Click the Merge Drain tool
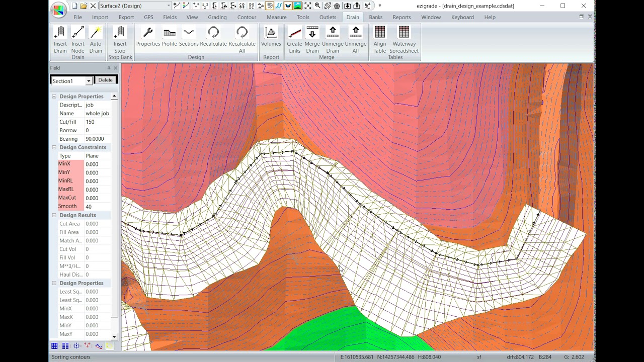The image size is (644, 362). point(312,40)
